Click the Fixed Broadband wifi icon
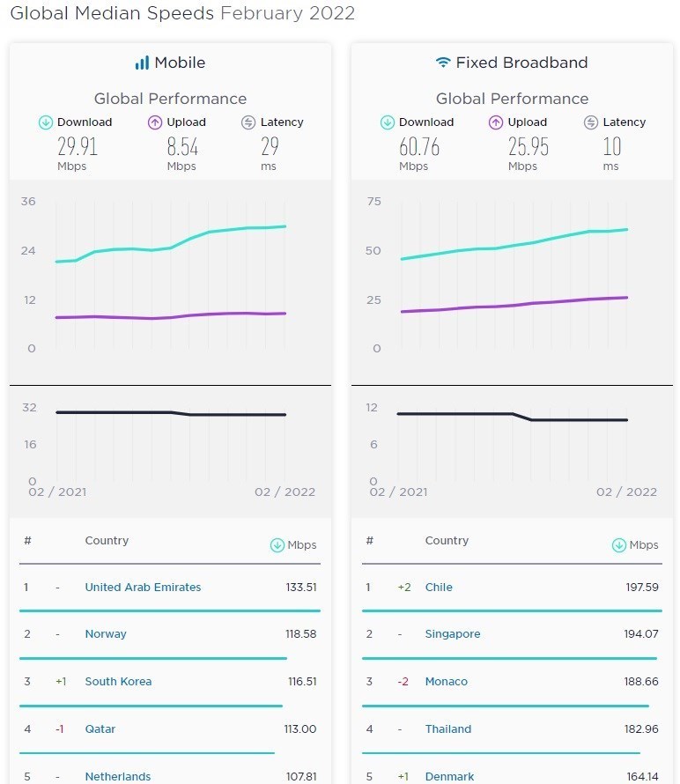 tap(443, 63)
